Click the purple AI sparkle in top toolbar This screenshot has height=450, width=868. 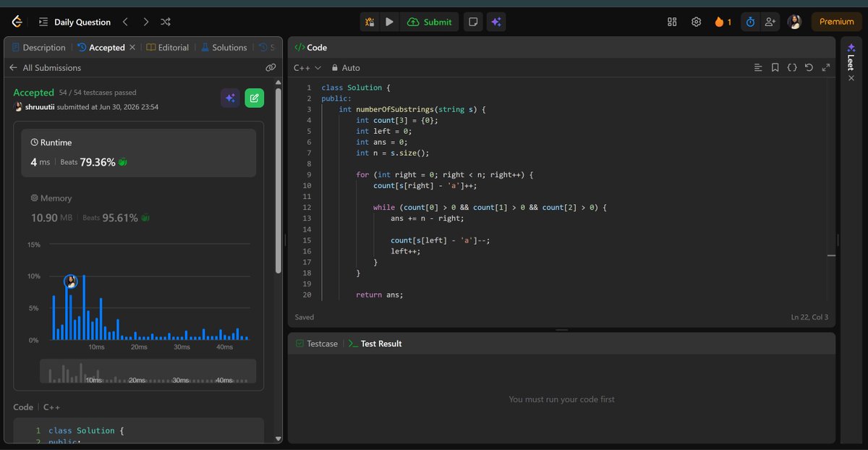495,22
